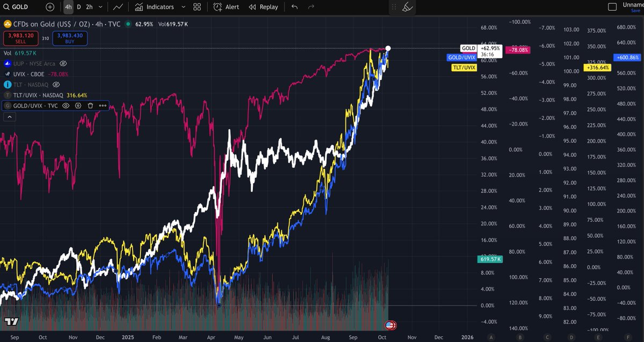Click the add symbol plus icon

[50, 7]
